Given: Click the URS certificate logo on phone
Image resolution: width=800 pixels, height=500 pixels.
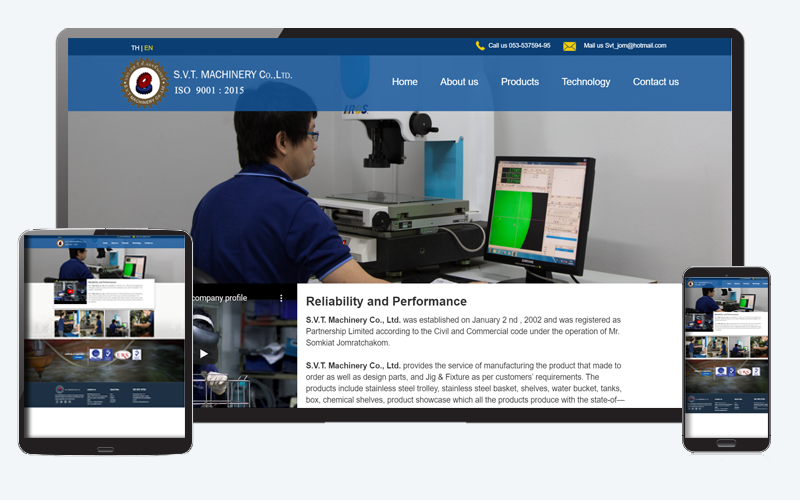Looking at the screenshot, I should 744,371.
